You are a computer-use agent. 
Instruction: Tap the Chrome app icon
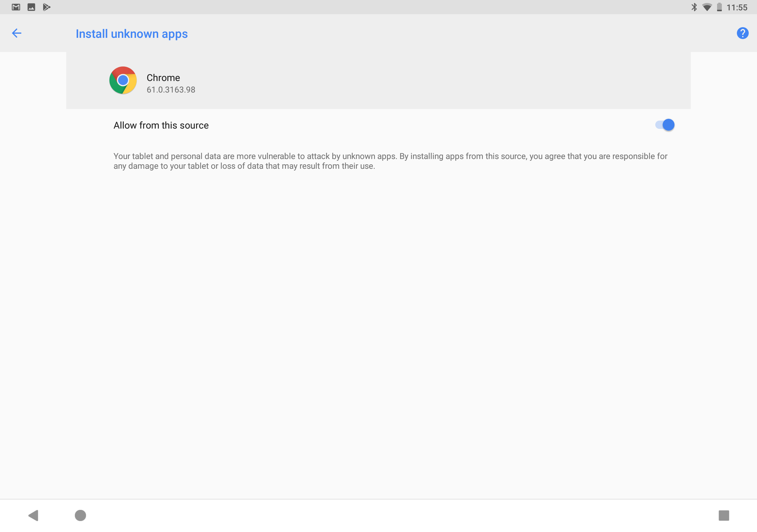click(123, 80)
